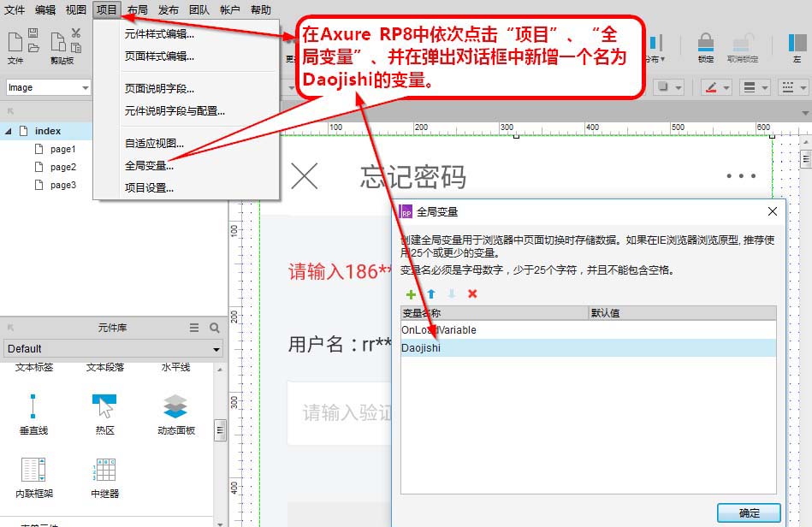Click the 取消锁定 unlock icon

pos(743,43)
